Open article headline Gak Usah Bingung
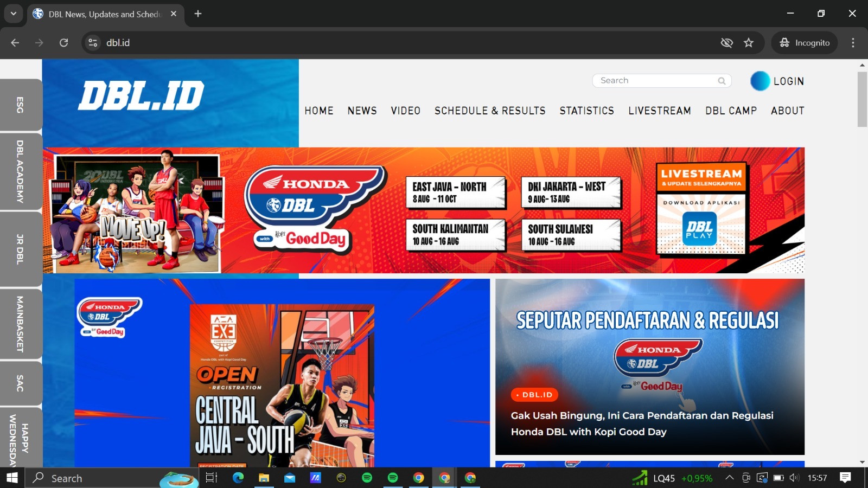The width and height of the screenshot is (868, 488). click(x=642, y=423)
